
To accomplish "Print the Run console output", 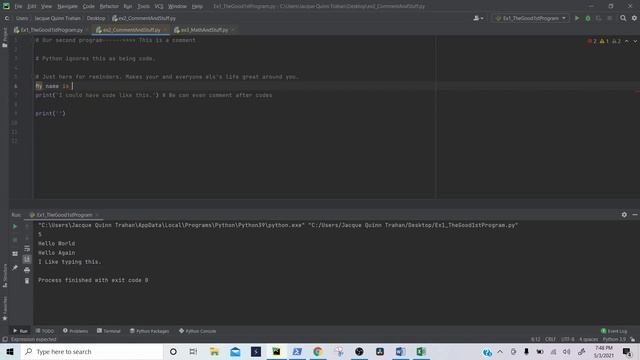I will (27, 270).
